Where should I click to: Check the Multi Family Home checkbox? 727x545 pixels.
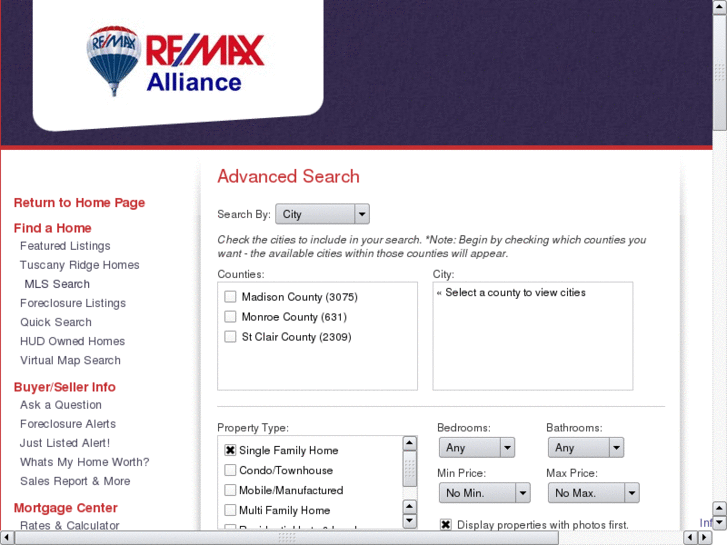click(230, 510)
